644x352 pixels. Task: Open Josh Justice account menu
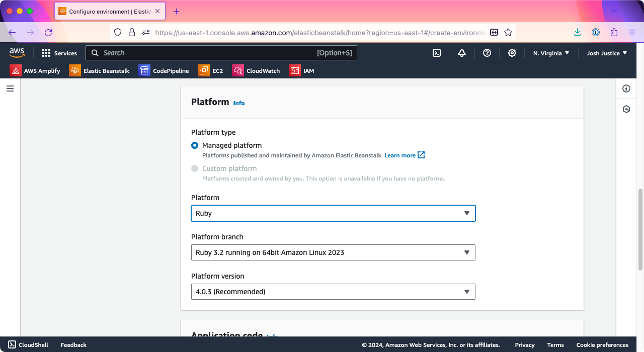pos(607,53)
